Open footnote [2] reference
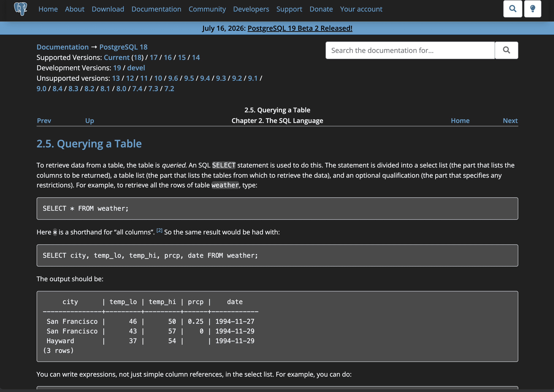This screenshot has height=392, width=554. coord(159,230)
